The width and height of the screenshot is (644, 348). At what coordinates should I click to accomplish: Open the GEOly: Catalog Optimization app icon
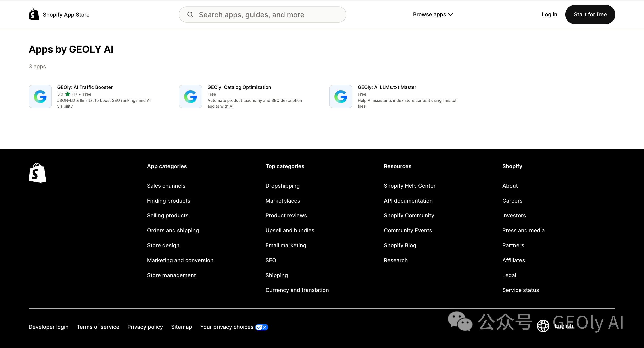pyautogui.click(x=191, y=96)
